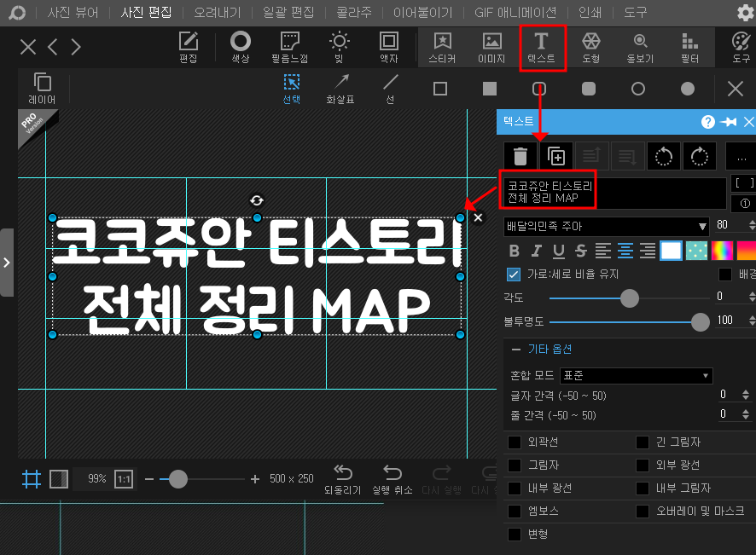756x555 pixels.
Task: Open the 필터 filter tool
Action: [690, 47]
